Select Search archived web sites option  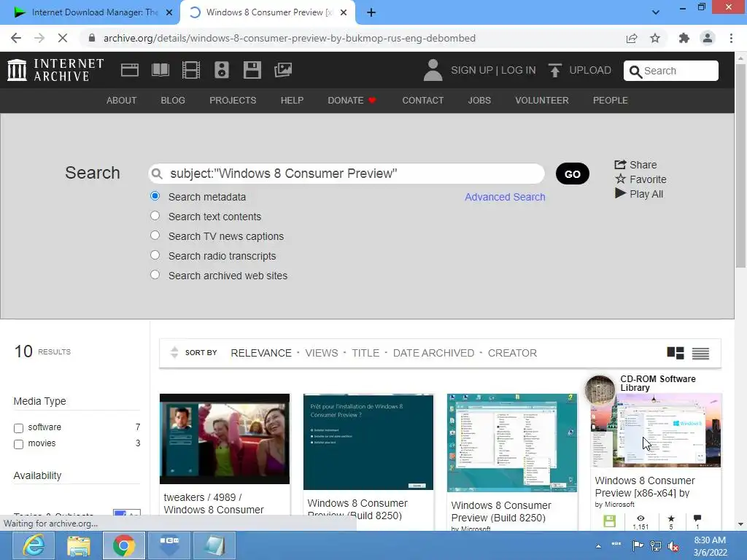(155, 275)
